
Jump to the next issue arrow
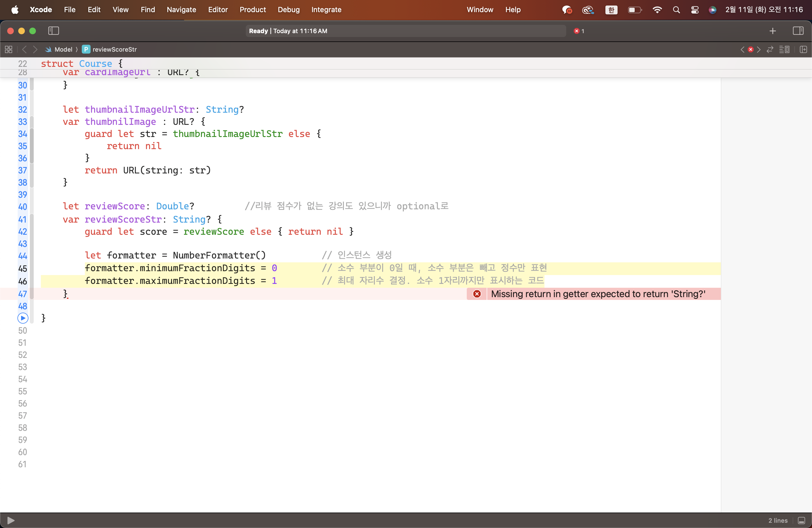click(x=759, y=49)
